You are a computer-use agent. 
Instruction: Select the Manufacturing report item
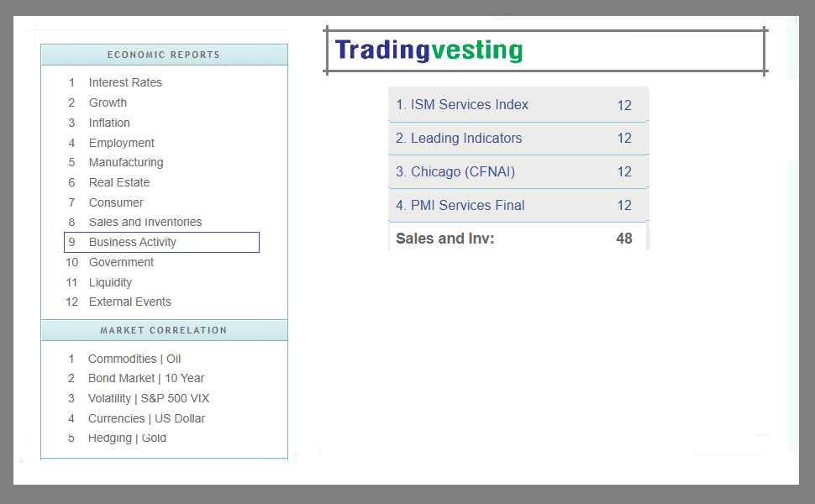pos(126,162)
